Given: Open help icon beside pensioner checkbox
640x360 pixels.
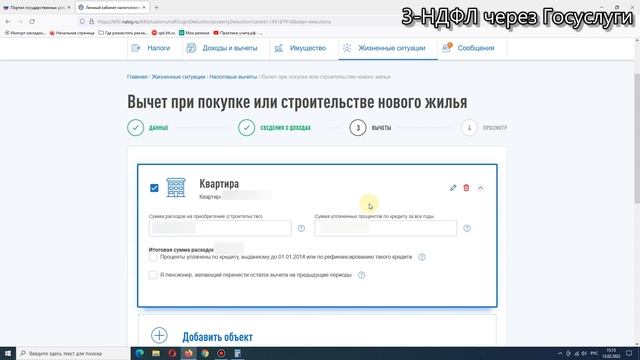Looking at the screenshot, I should pos(361,275).
